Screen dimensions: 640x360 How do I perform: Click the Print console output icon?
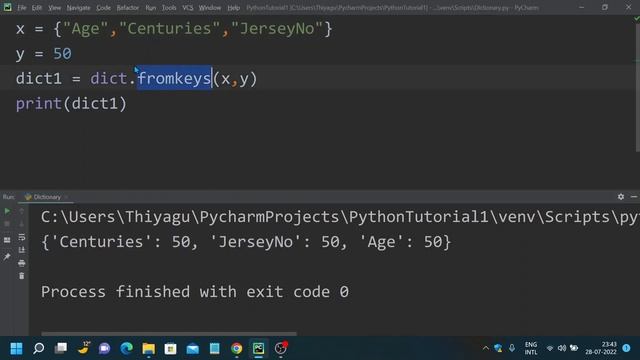coord(22,263)
